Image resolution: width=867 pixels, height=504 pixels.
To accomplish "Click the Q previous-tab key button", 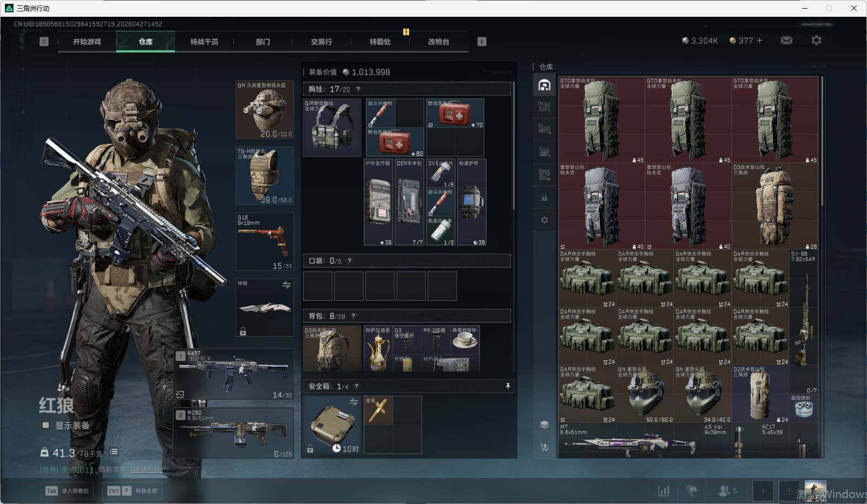I will click(44, 42).
